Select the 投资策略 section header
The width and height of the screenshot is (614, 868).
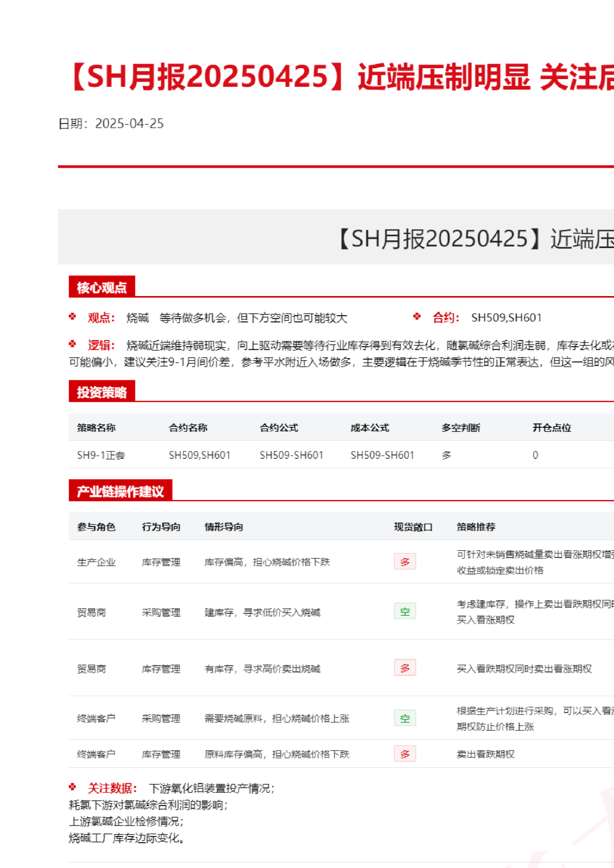click(102, 392)
